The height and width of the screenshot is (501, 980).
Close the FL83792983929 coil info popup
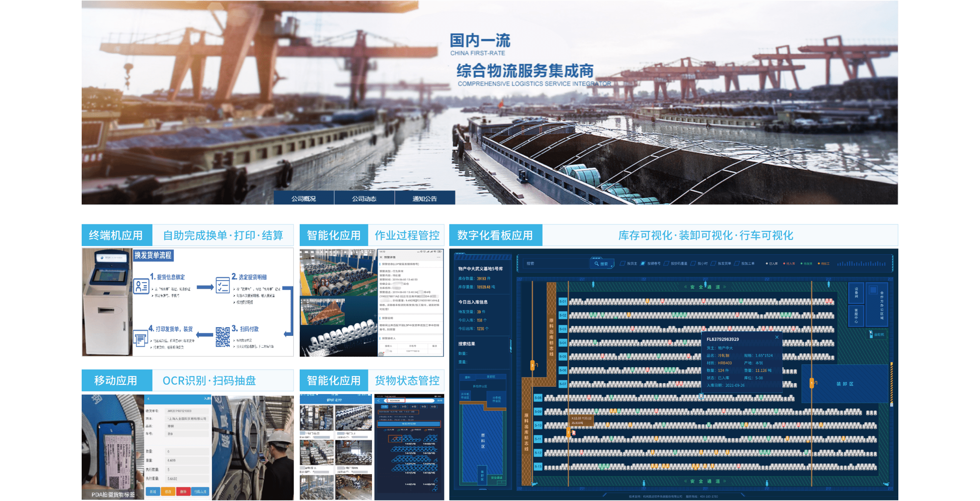(777, 337)
